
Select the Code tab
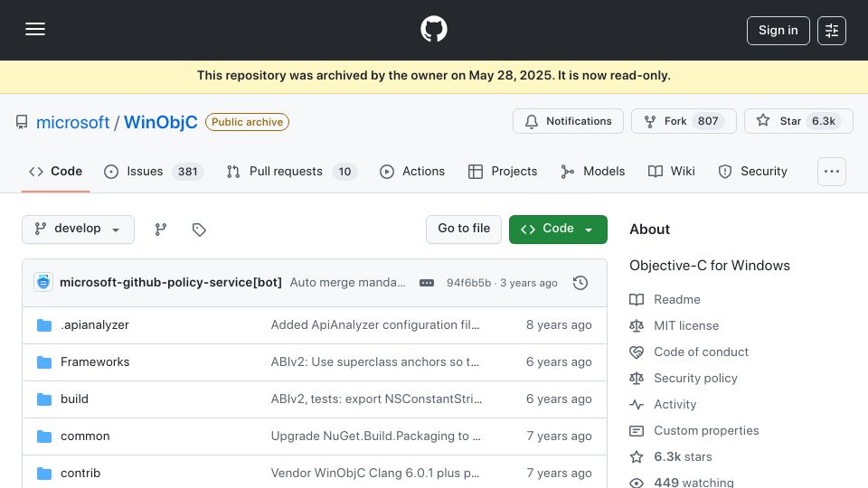tap(55, 172)
